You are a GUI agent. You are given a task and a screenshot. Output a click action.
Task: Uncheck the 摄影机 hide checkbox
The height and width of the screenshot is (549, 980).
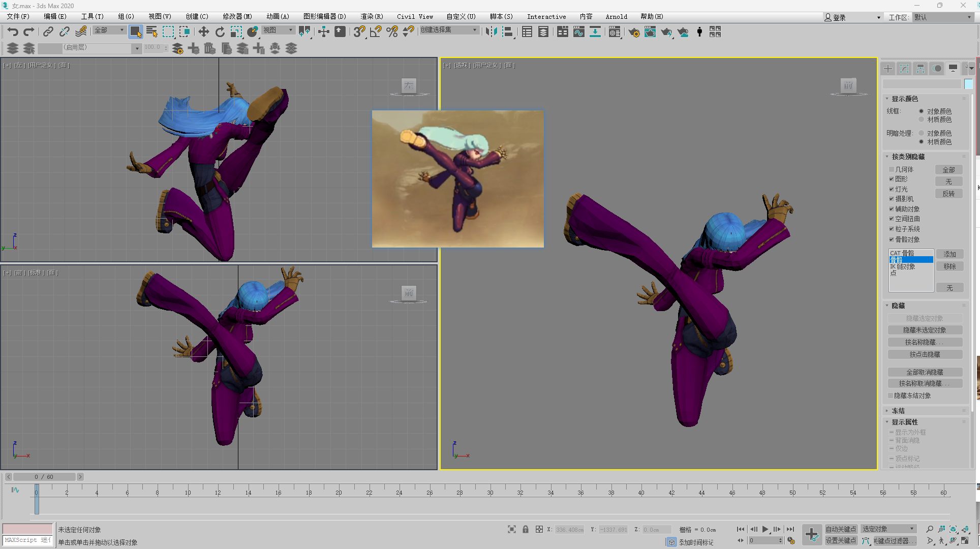pyautogui.click(x=891, y=199)
